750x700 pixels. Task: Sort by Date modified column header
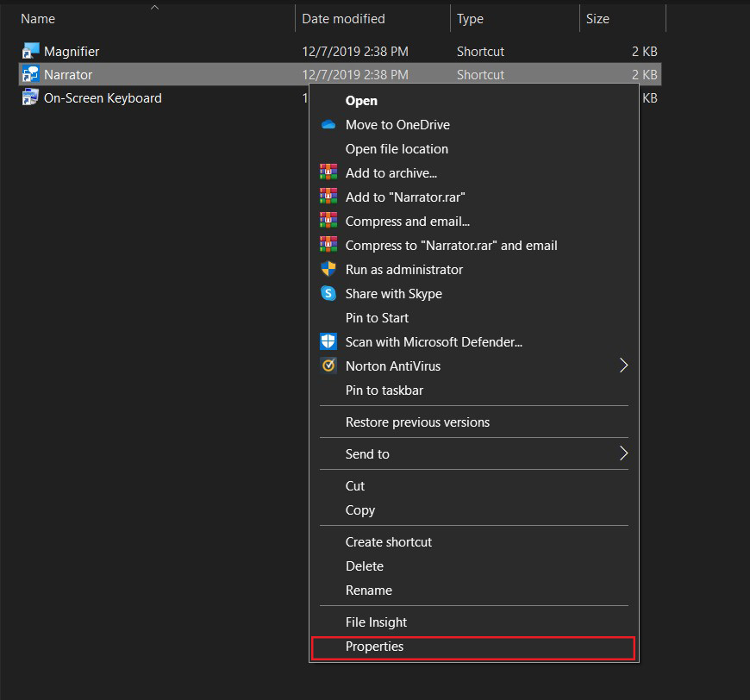pos(343,19)
